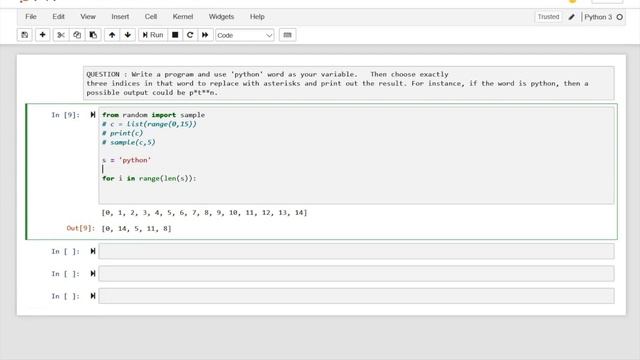Paste cells below icon
The width and height of the screenshot is (640, 360).
(x=93, y=35)
